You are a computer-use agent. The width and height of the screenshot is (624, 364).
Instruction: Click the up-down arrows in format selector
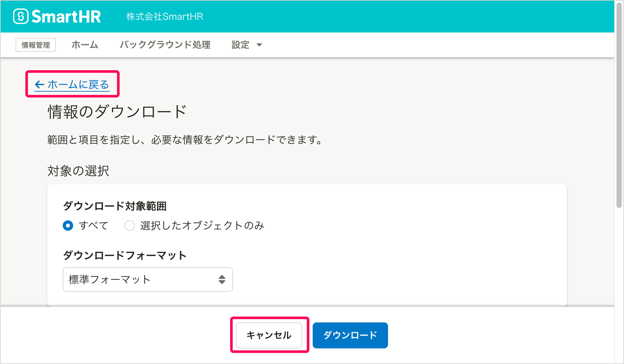222,279
